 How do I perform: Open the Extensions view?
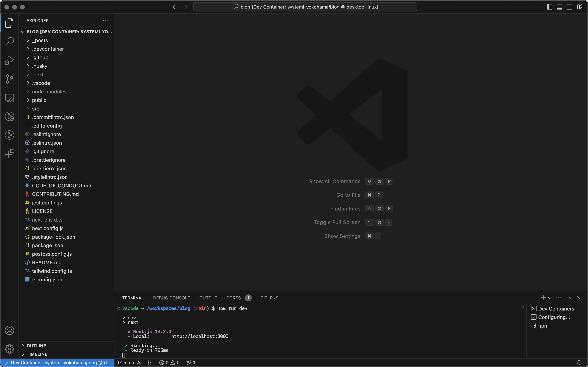click(9, 154)
